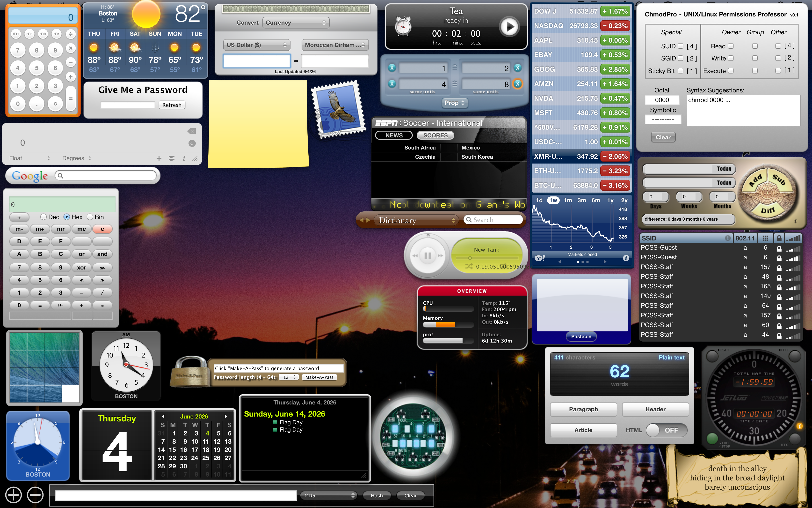The image size is (812, 508).
Task: Go to previous track in iTunes widget
Action: [415, 256]
